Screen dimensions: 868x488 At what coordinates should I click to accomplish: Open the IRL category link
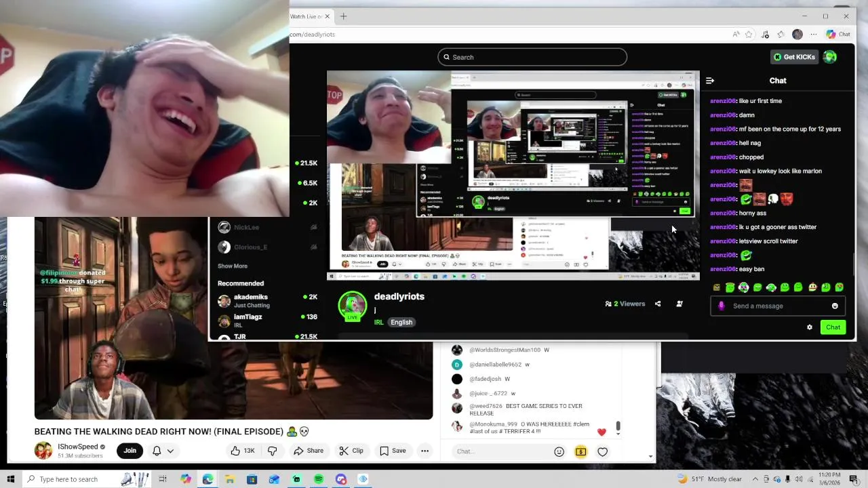coord(378,323)
